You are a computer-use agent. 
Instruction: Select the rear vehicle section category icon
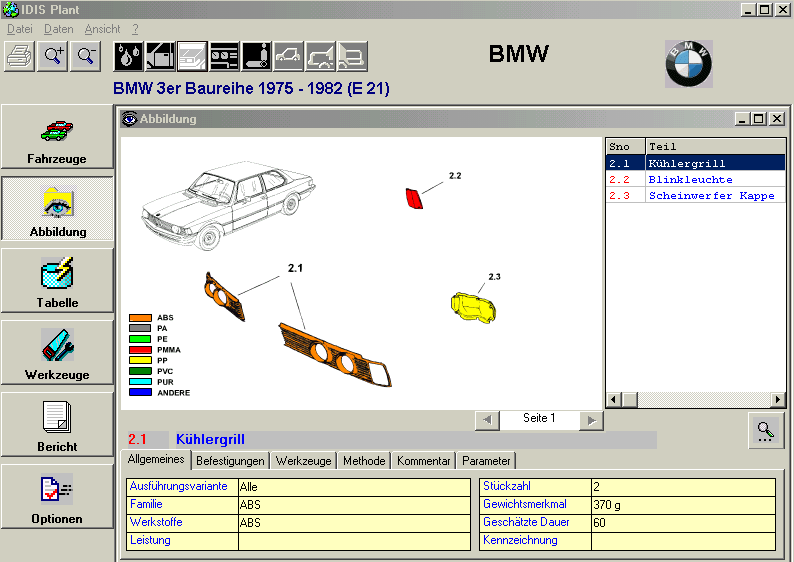(352, 56)
